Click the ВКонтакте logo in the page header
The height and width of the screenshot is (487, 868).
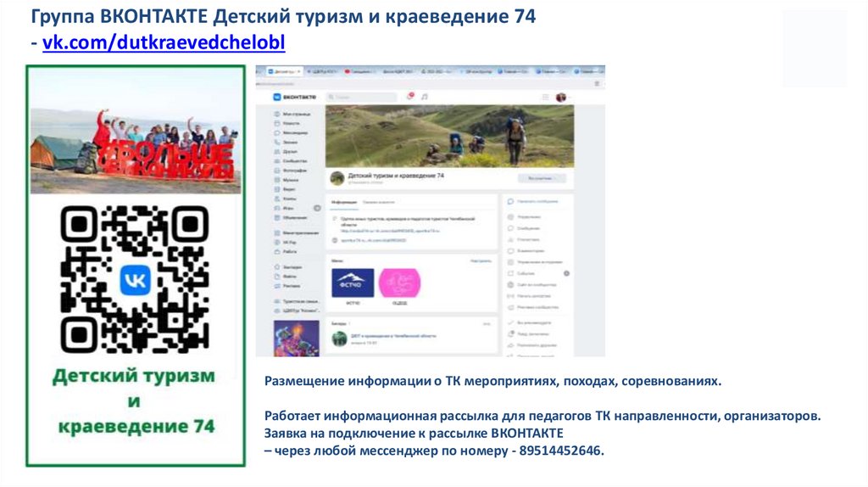coord(294,97)
